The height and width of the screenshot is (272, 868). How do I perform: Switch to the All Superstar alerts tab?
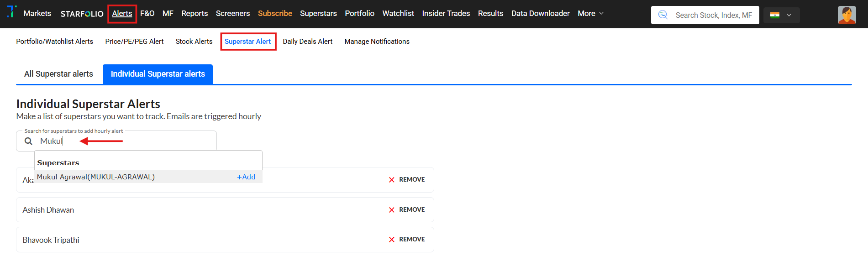(x=58, y=74)
